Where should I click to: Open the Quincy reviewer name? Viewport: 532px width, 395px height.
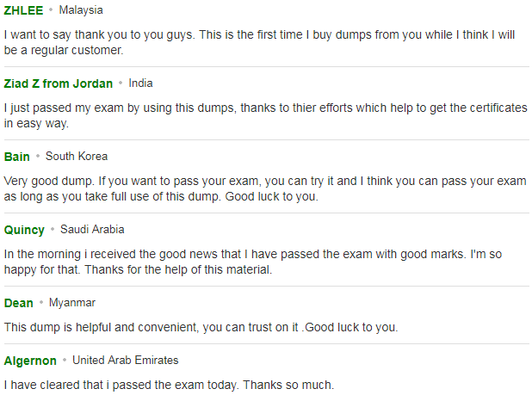(24, 230)
